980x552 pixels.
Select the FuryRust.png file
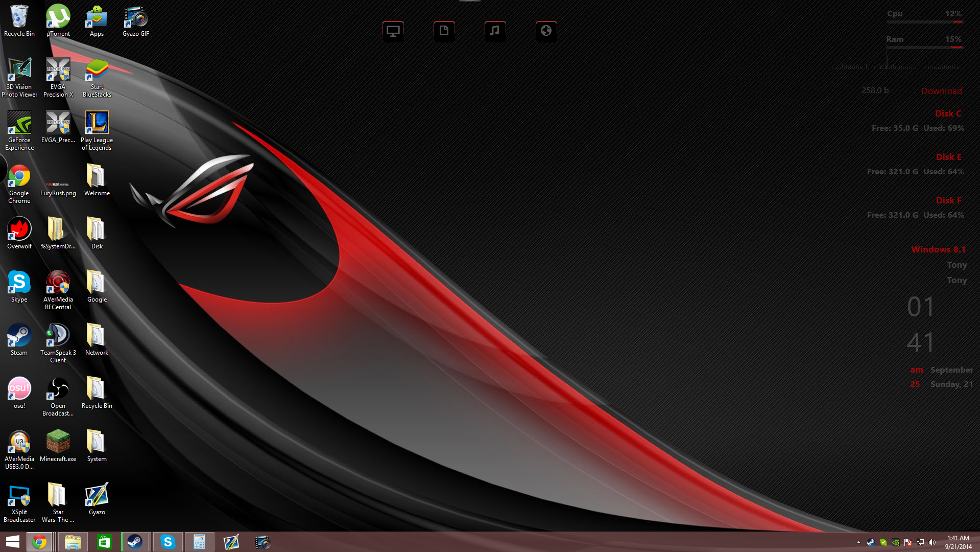coord(58,187)
